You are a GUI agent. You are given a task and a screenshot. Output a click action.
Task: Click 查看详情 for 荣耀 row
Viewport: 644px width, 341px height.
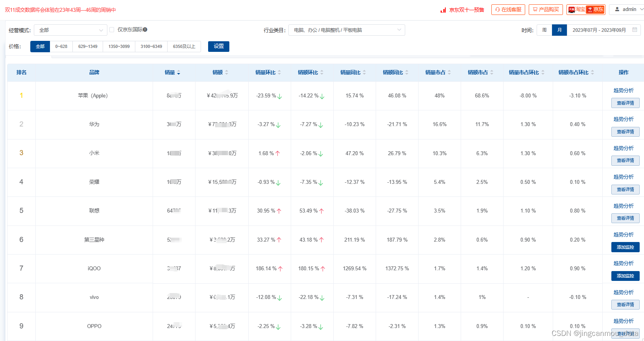tap(626, 189)
